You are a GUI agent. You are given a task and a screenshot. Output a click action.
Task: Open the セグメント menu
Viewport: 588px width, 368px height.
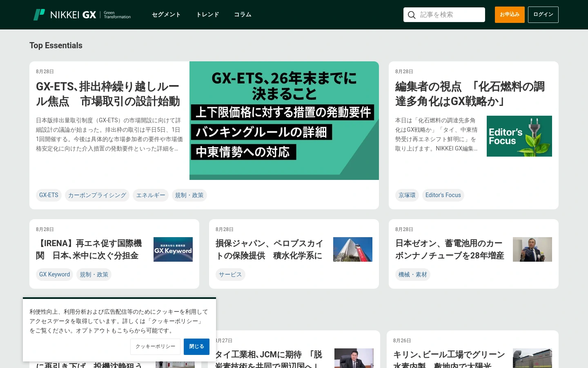coord(166,15)
